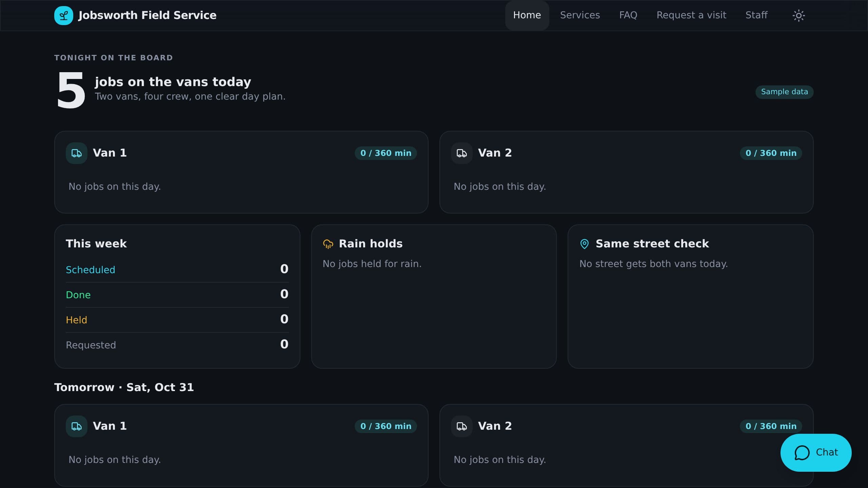Click the 'Same street check' heading
Screen dimensions: 868x488
point(652,244)
